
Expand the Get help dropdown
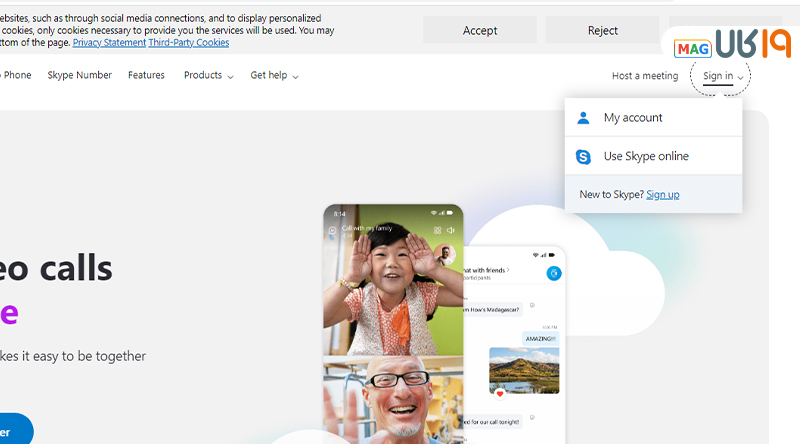point(274,75)
